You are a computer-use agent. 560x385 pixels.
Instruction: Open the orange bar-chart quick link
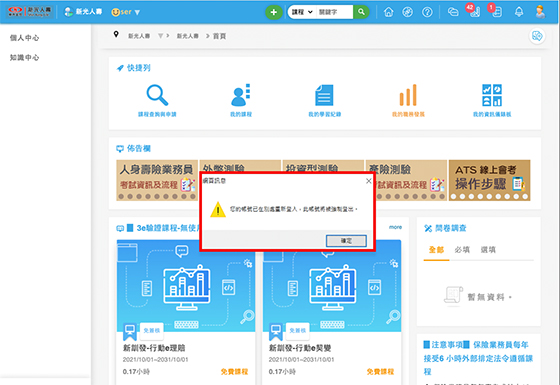tap(408, 95)
